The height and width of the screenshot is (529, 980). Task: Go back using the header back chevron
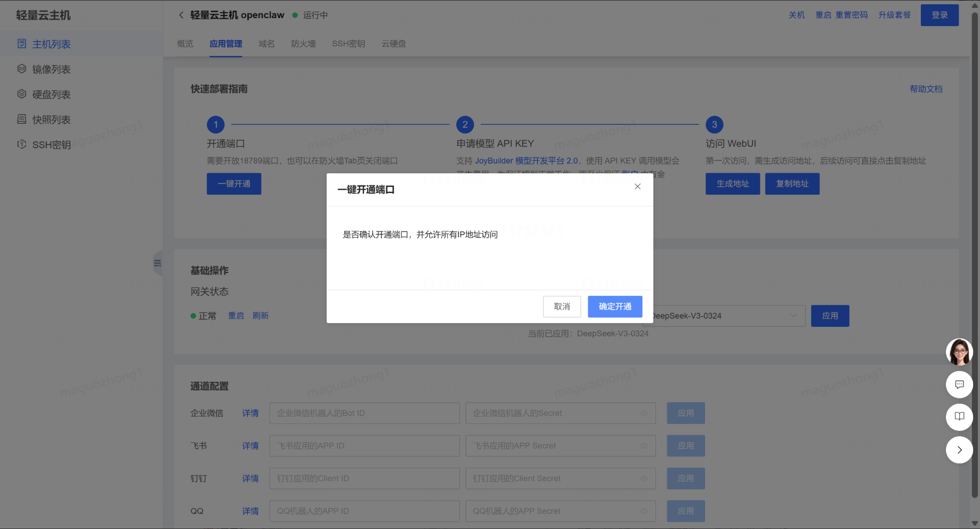181,15
